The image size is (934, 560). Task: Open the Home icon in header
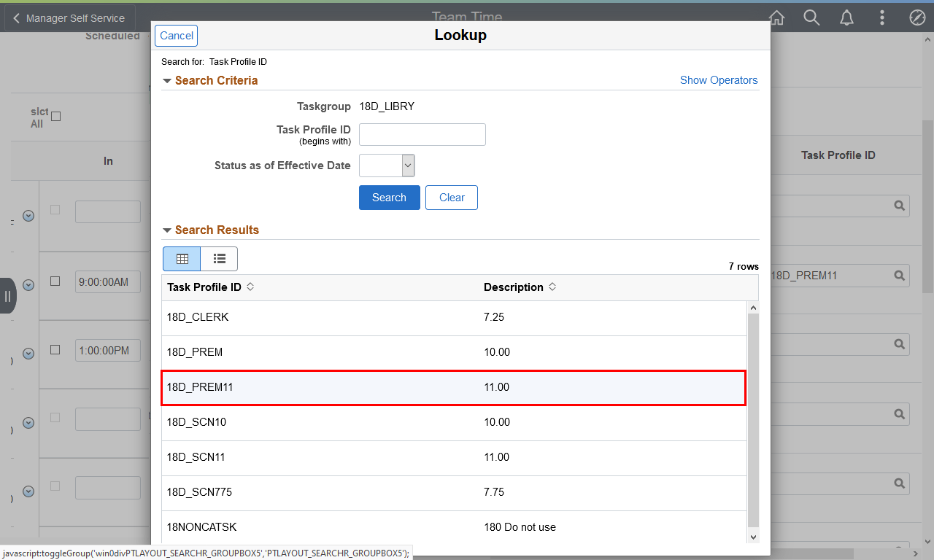(777, 18)
